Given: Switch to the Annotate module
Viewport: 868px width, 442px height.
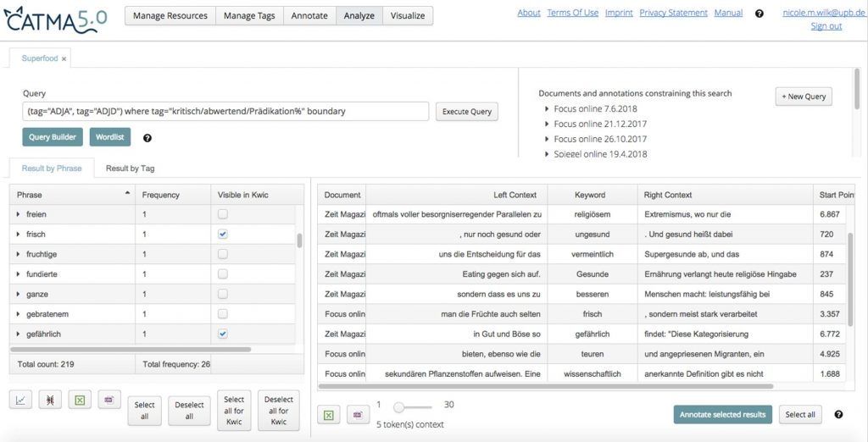Looking at the screenshot, I should (x=309, y=15).
